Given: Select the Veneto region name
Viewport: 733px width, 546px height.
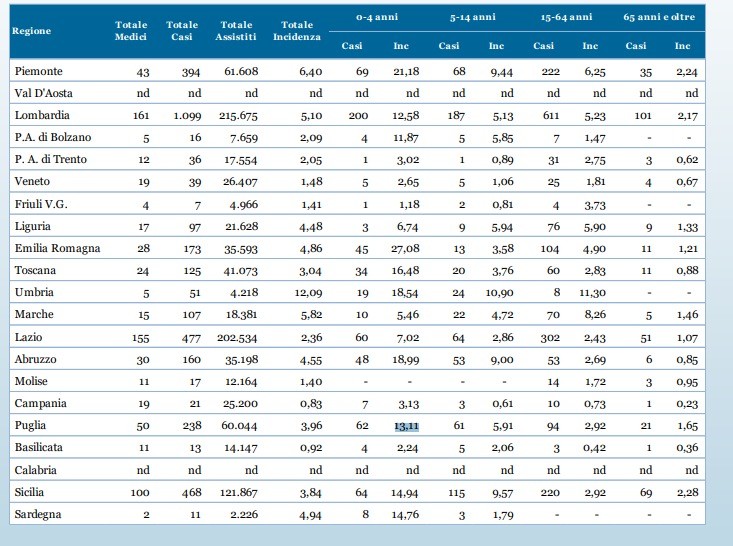Looking at the screenshot, I should click(x=32, y=181).
